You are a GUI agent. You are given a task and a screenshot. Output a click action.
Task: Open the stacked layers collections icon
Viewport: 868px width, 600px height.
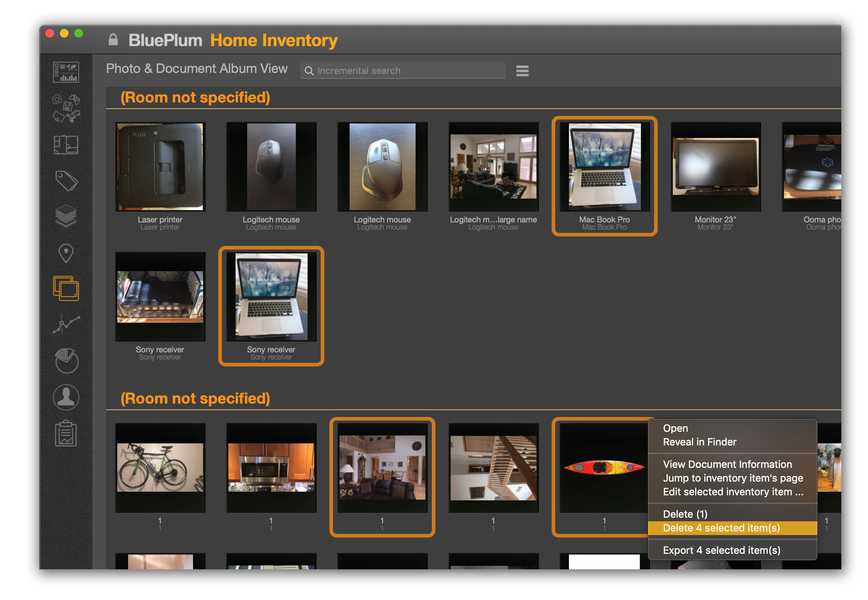pos(66,216)
